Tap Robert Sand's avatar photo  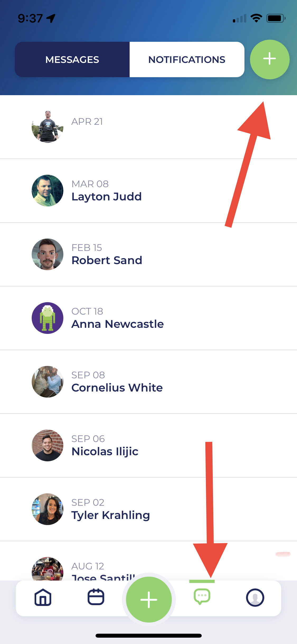coord(48,254)
